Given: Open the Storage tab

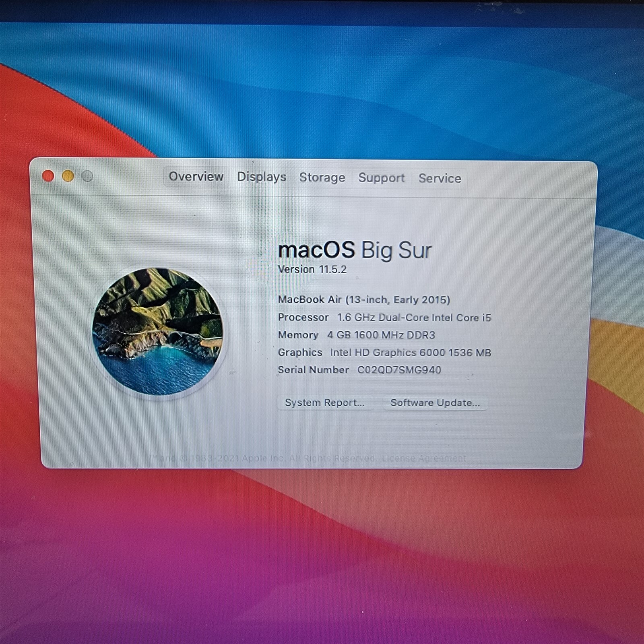Looking at the screenshot, I should coord(322,178).
